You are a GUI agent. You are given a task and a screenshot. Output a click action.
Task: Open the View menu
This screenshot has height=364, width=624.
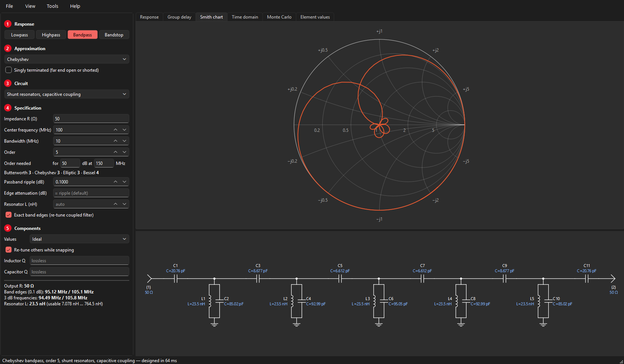click(x=30, y=6)
